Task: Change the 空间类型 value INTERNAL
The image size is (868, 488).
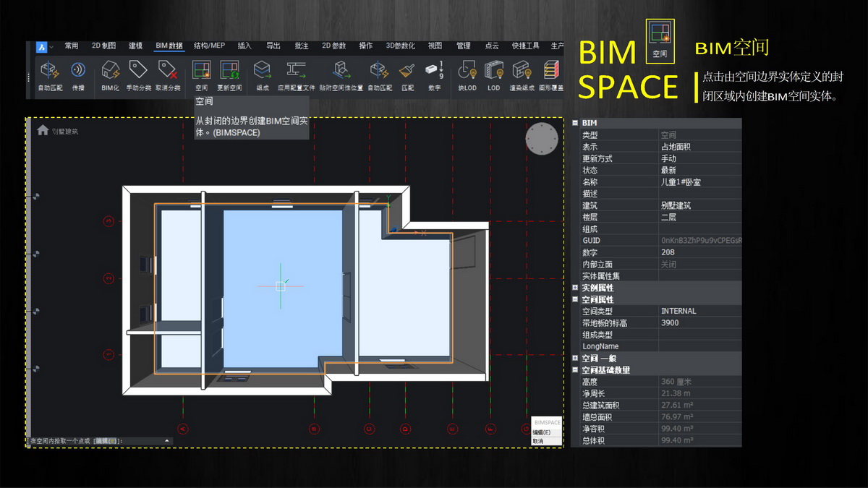Action: coord(700,311)
